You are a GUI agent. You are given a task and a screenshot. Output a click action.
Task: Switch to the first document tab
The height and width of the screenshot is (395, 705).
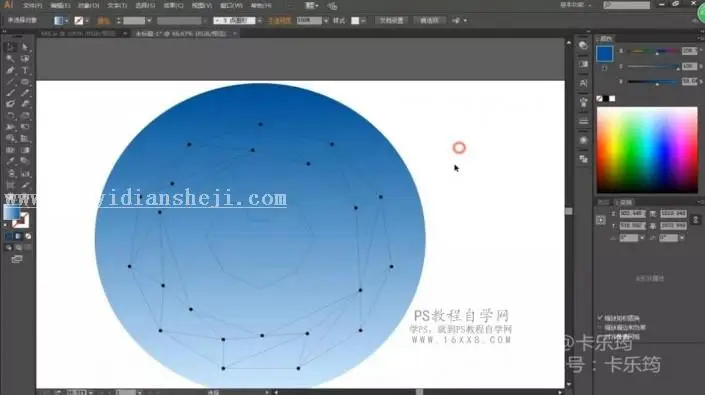80,34
